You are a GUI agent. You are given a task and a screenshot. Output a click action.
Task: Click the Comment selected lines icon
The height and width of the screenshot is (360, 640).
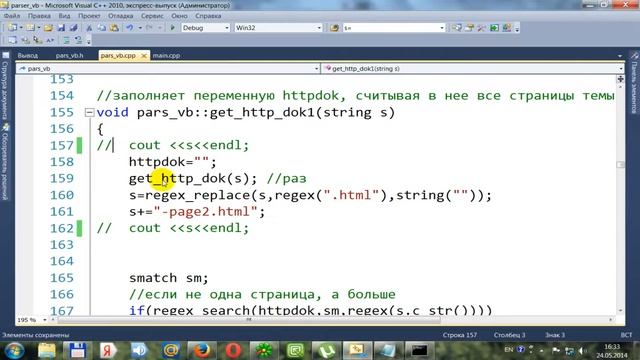click(66, 40)
